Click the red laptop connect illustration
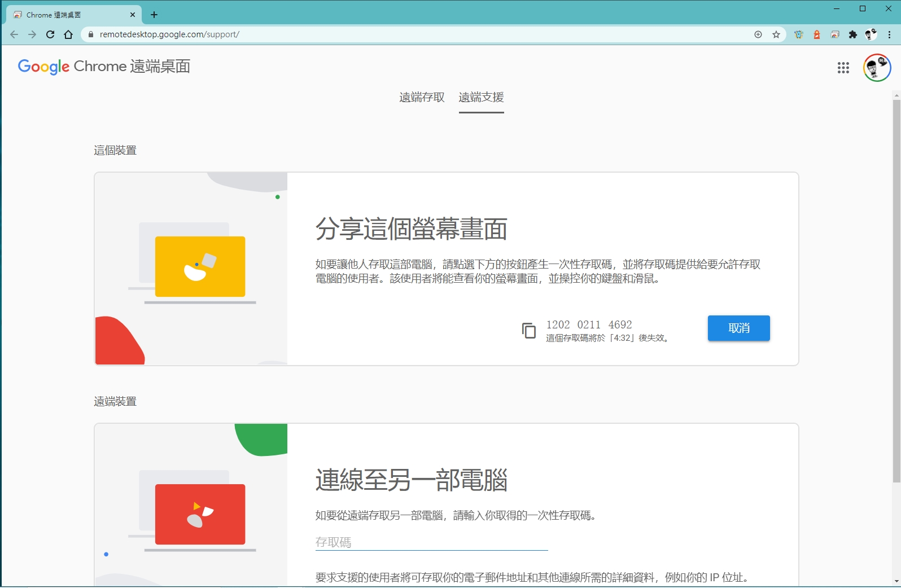This screenshot has height=588, width=901. point(200,514)
